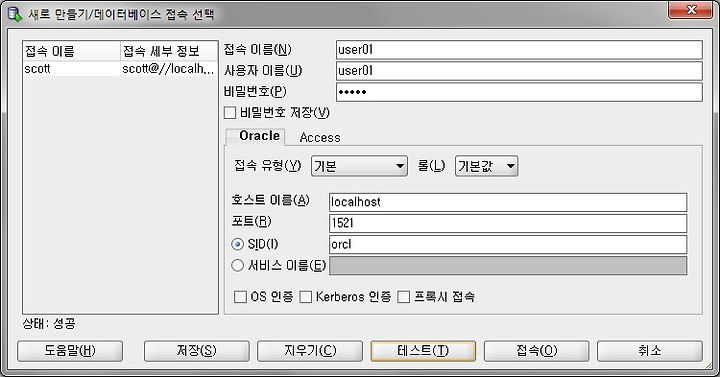
Task: Click the 도움말(H) button
Action: pyautogui.click(x=70, y=351)
